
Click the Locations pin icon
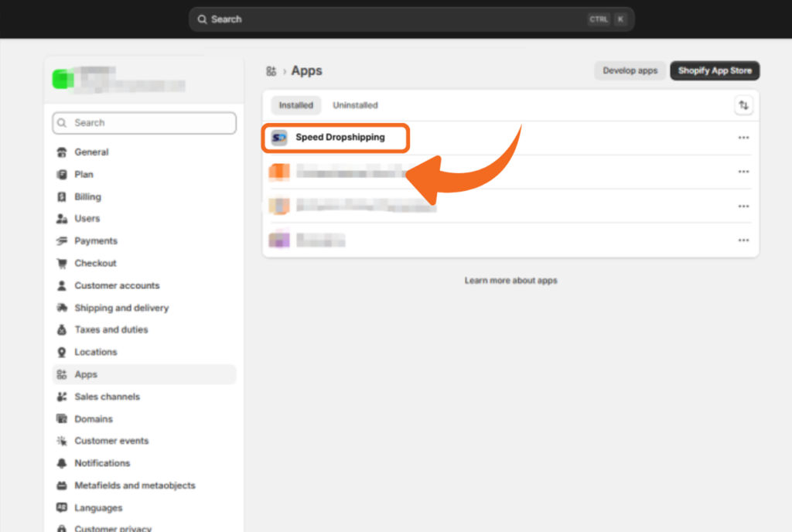[x=62, y=353]
